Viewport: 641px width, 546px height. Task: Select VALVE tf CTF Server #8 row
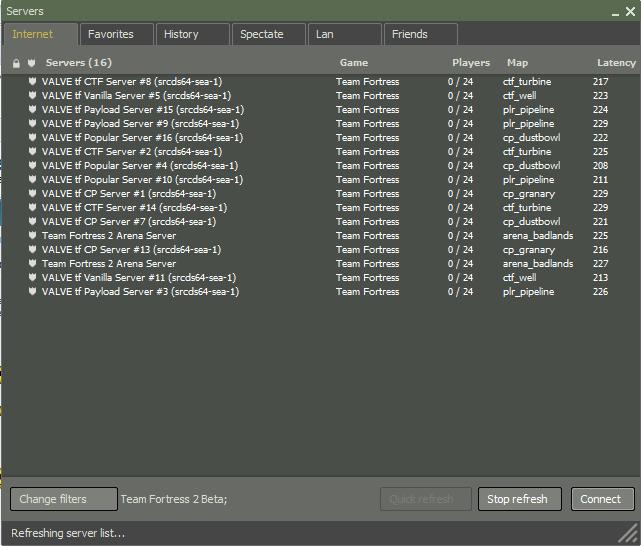coord(320,81)
